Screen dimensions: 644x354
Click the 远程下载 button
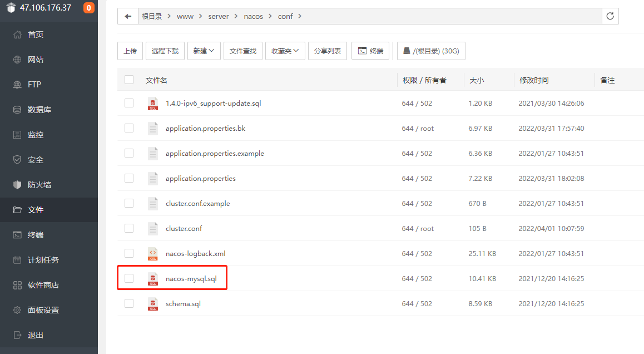(165, 51)
